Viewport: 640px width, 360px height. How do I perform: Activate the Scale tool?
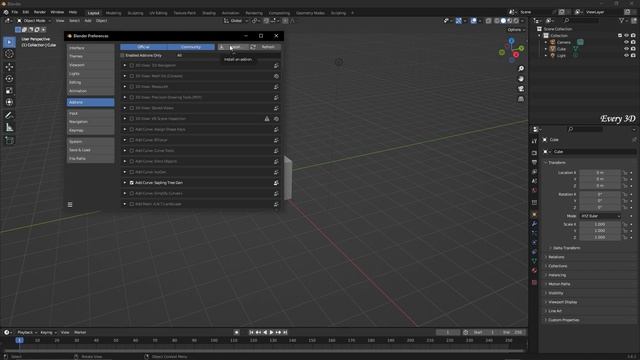point(9,90)
